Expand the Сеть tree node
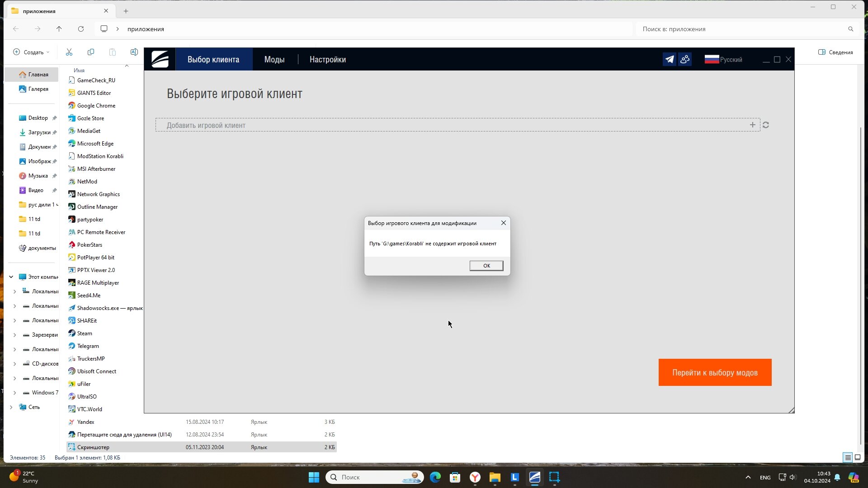 tap(11, 407)
